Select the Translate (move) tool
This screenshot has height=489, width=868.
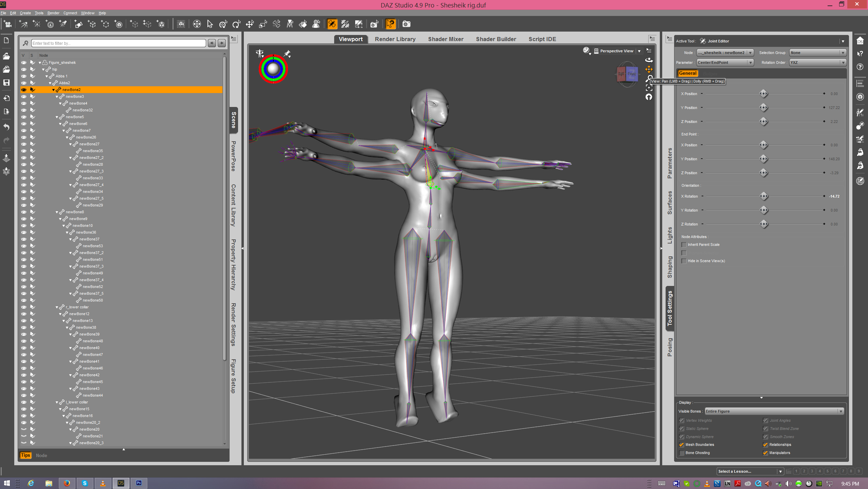tap(250, 24)
